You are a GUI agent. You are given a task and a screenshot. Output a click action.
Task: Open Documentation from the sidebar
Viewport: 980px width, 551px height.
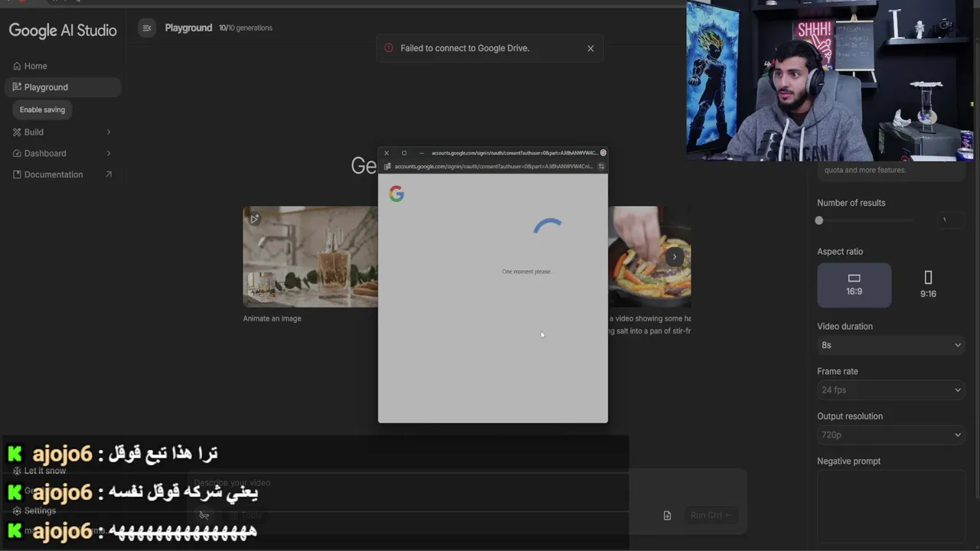pyautogui.click(x=63, y=174)
